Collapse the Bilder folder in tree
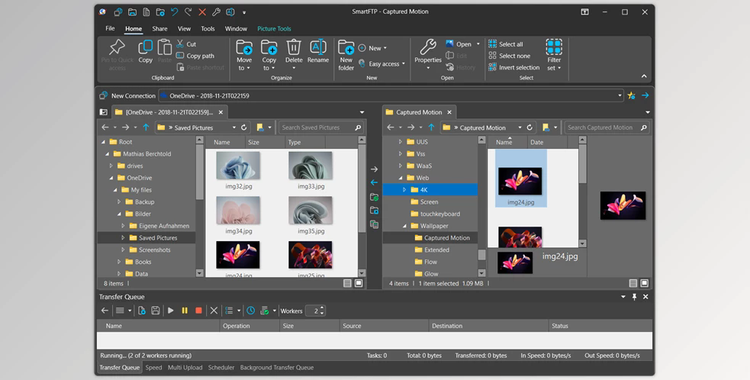This screenshot has height=380, width=750. (119, 214)
